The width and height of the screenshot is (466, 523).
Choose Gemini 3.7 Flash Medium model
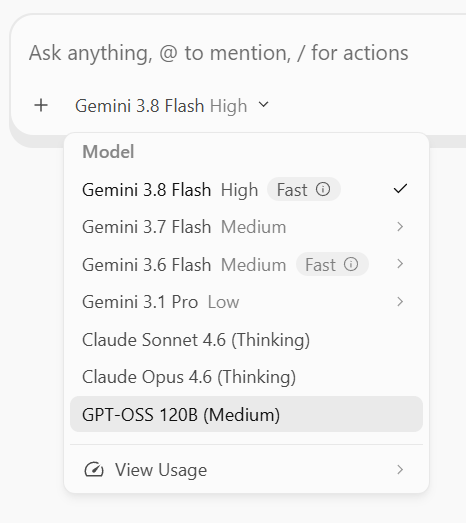(246, 227)
